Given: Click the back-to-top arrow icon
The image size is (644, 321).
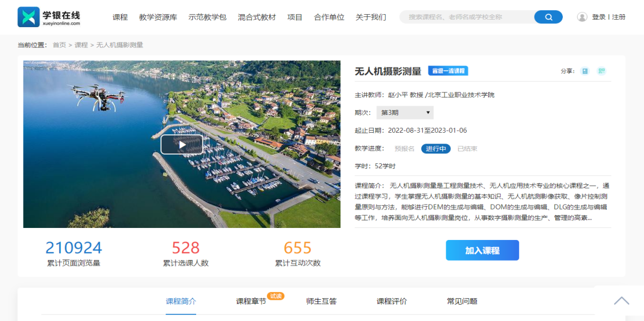Looking at the screenshot, I should tap(621, 301).
